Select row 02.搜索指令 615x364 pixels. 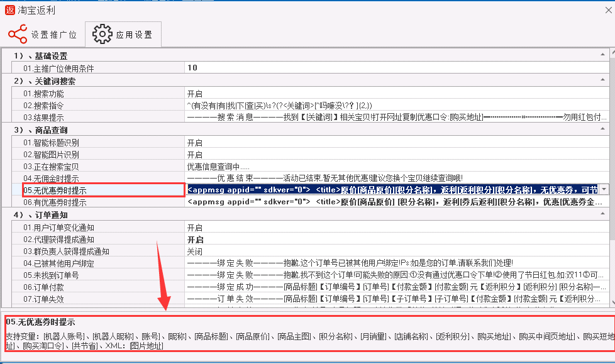(x=98, y=106)
